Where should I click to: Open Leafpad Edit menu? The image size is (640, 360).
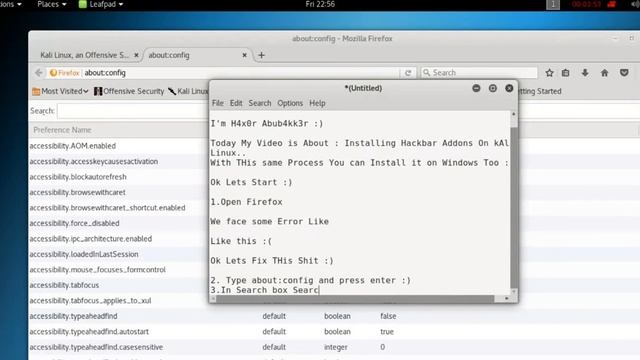(236, 103)
